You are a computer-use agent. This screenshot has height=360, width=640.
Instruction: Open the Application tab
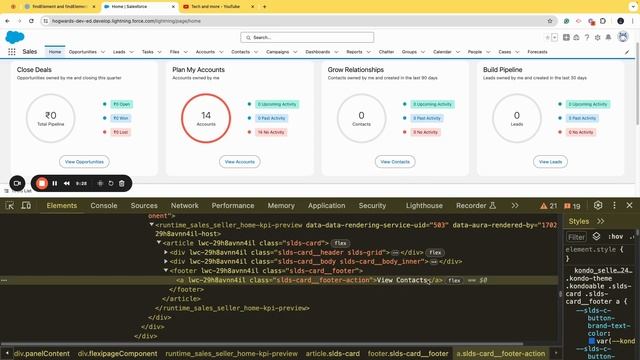[x=327, y=206]
